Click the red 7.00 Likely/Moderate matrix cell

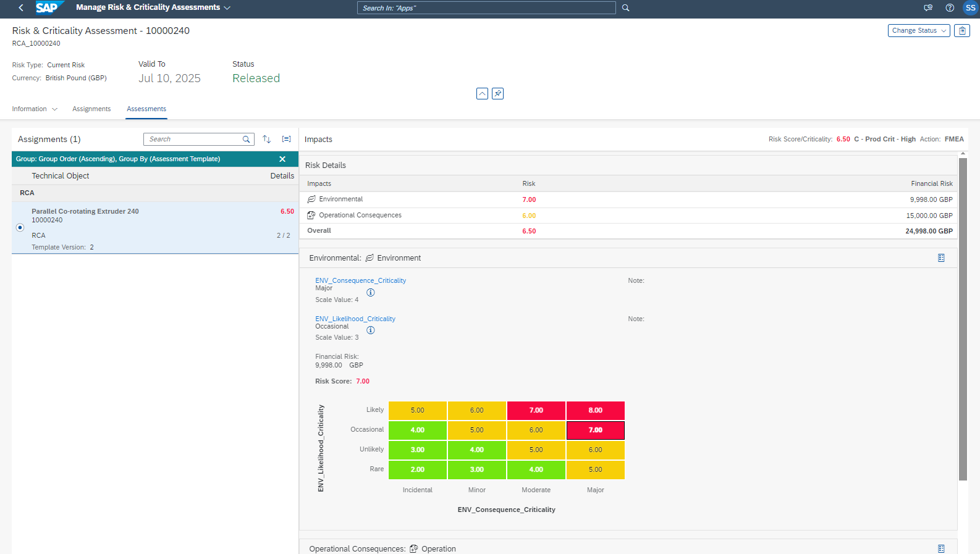(x=536, y=410)
